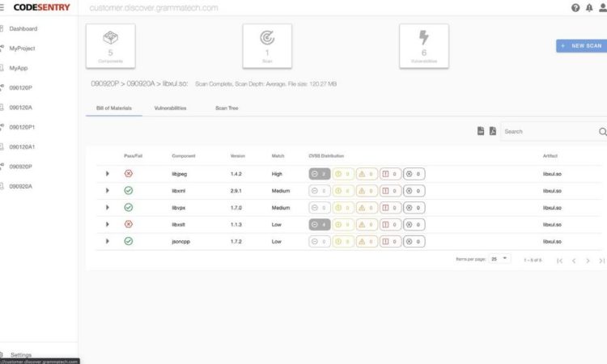The height and width of the screenshot is (364, 607).
Task: Open Settings in the sidebar
Action: [21, 355]
